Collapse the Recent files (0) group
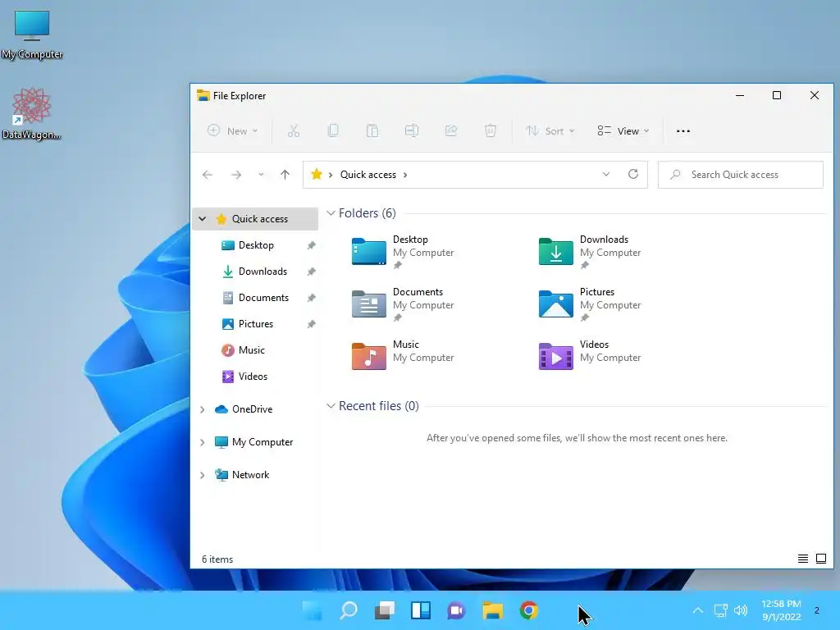This screenshot has height=630, width=840. (331, 406)
